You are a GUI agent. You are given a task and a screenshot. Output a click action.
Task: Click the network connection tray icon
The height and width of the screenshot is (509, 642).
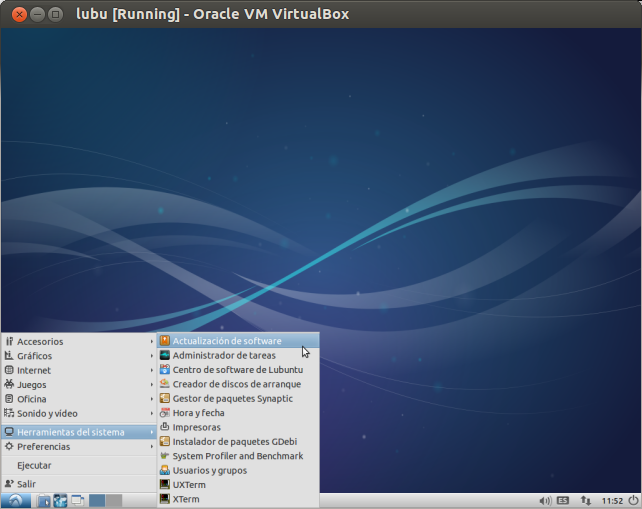click(x=586, y=500)
